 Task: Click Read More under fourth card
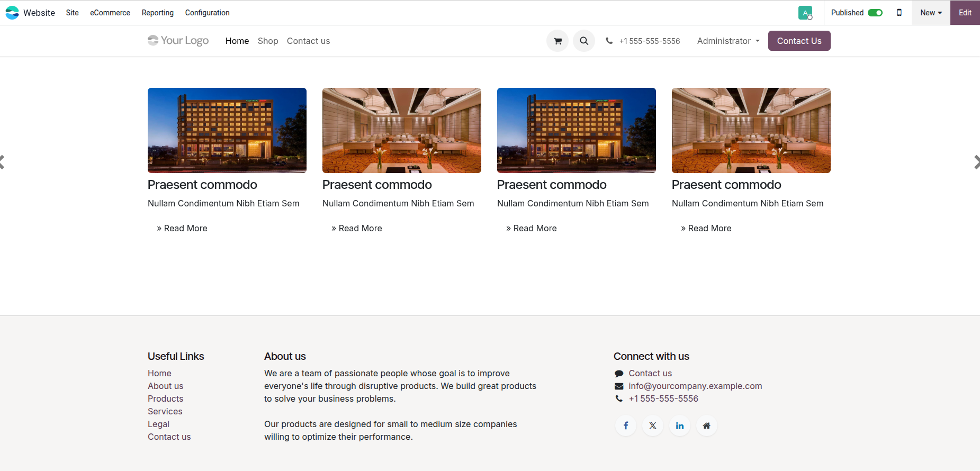(706, 228)
